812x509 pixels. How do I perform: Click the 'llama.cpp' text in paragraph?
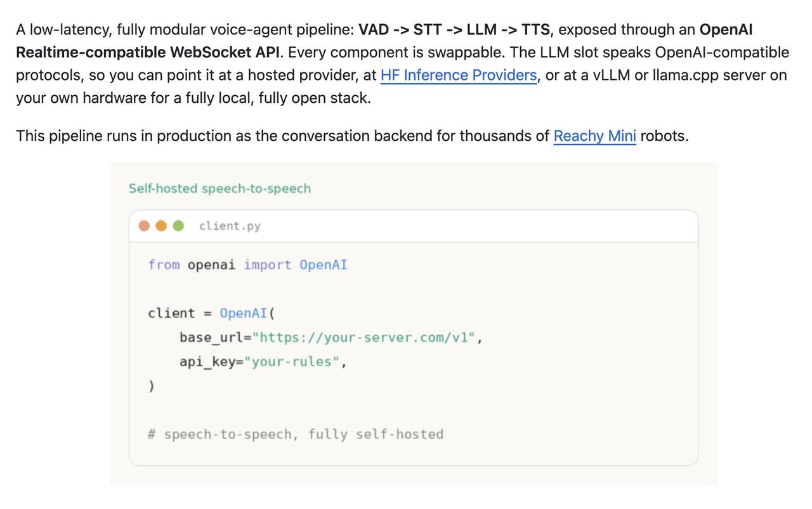(x=686, y=75)
